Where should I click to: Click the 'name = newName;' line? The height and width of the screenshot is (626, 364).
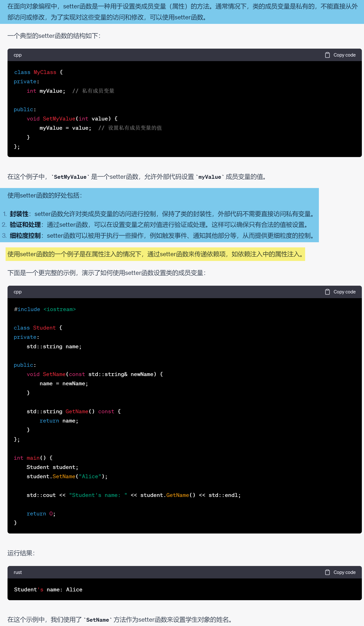64,384
